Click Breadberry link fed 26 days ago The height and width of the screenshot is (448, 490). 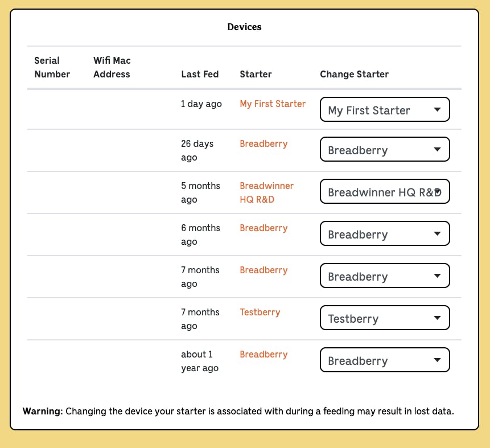point(263,144)
